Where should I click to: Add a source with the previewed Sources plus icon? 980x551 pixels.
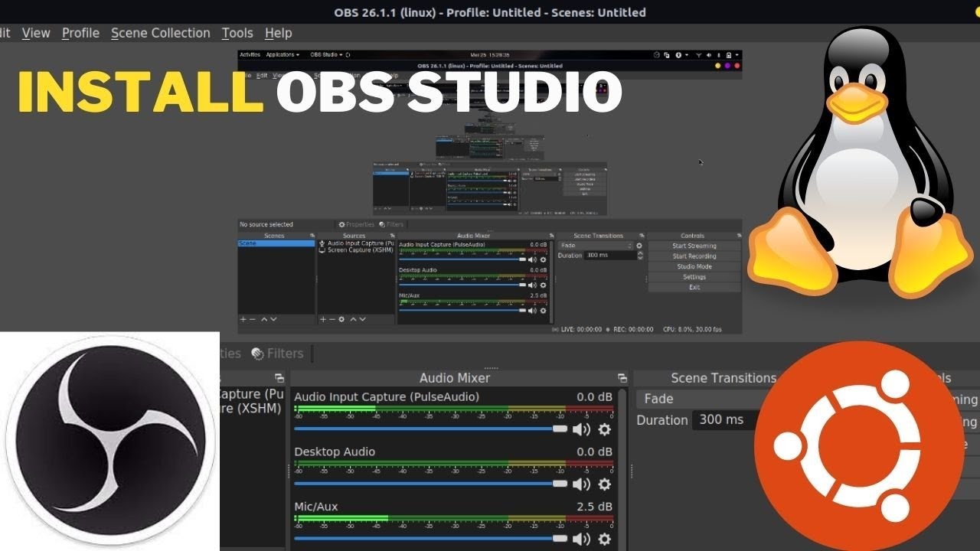323,319
